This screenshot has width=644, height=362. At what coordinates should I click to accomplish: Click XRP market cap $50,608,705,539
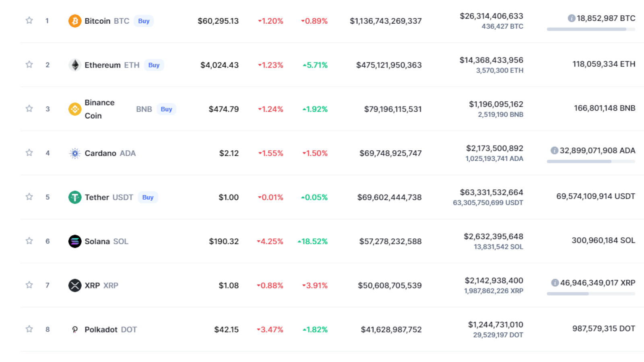390,286
